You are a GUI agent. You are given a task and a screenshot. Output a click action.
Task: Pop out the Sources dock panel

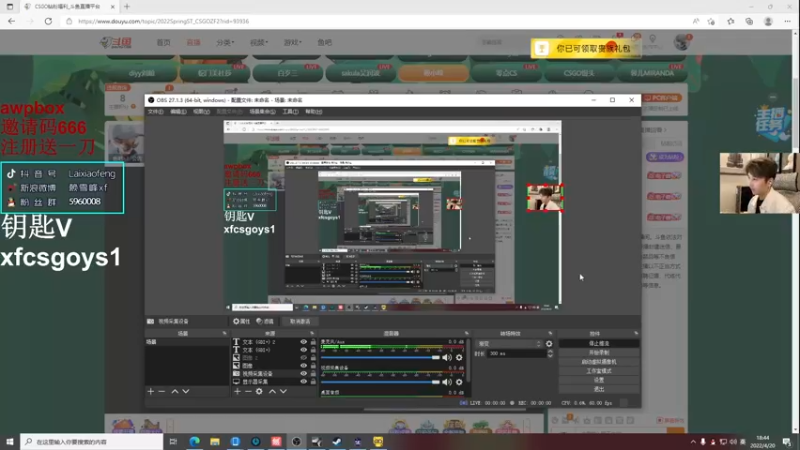coord(312,333)
